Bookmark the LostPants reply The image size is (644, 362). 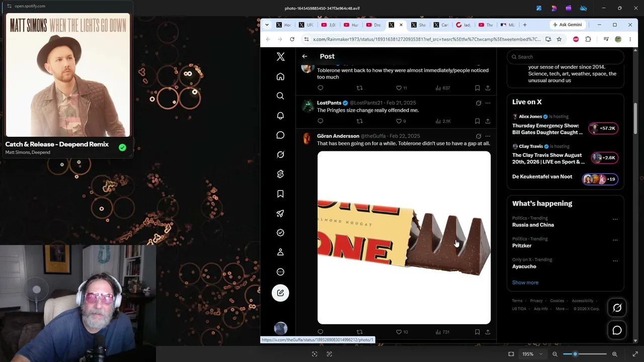(477, 121)
